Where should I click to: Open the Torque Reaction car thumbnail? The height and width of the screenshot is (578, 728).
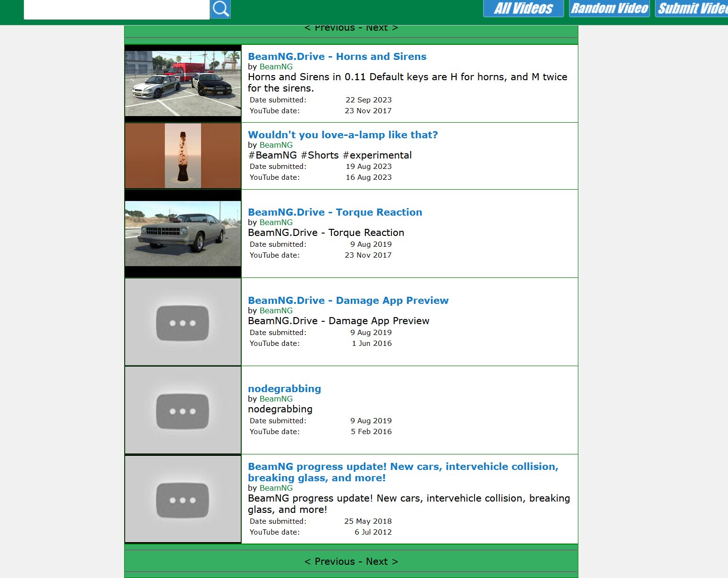(183, 234)
